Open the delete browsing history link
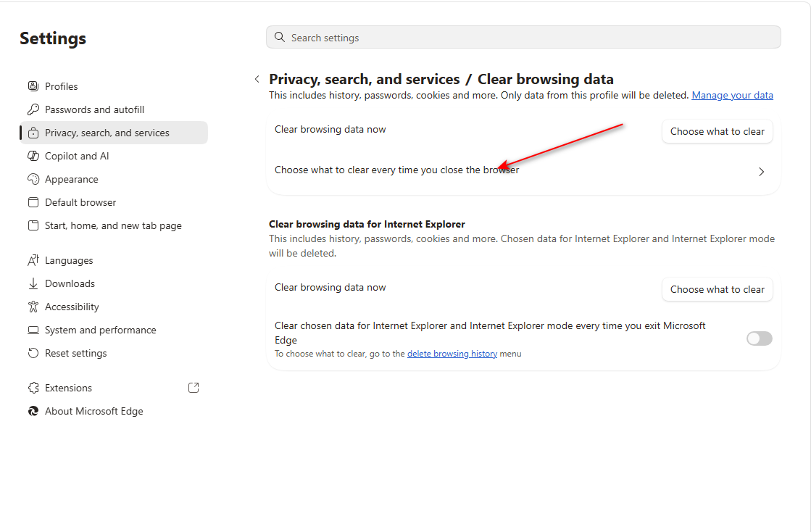Screen dimensions: 811x532 pos(452,354)
